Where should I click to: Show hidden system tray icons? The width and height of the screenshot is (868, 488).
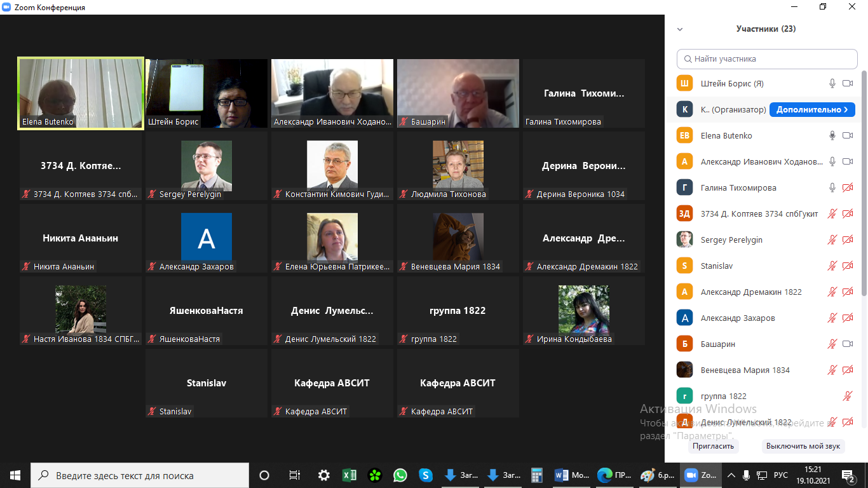(x=731, y=475)
